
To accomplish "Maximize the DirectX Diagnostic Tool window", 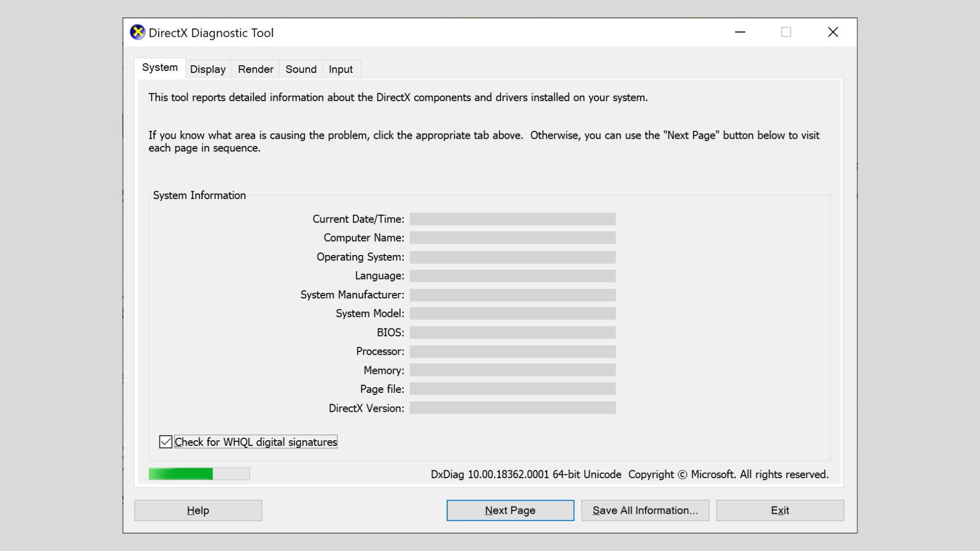I will coord(786,32).
